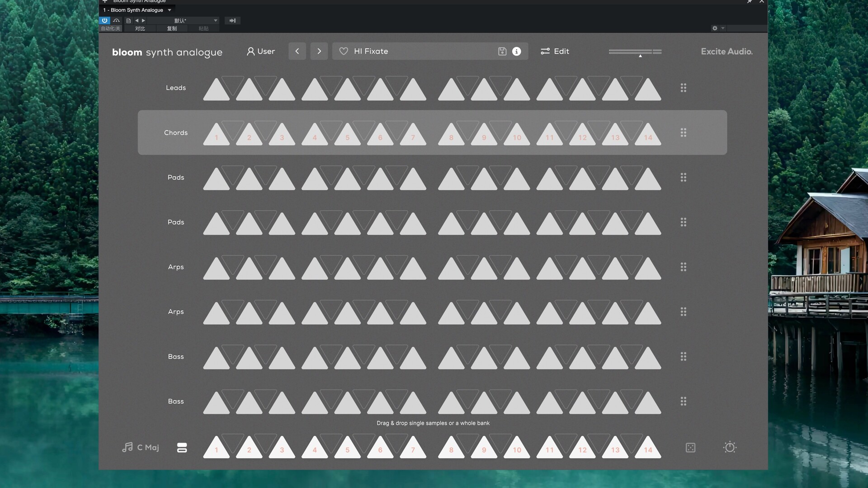Click the first Bass row drag handle

click(x=684, y=357)
